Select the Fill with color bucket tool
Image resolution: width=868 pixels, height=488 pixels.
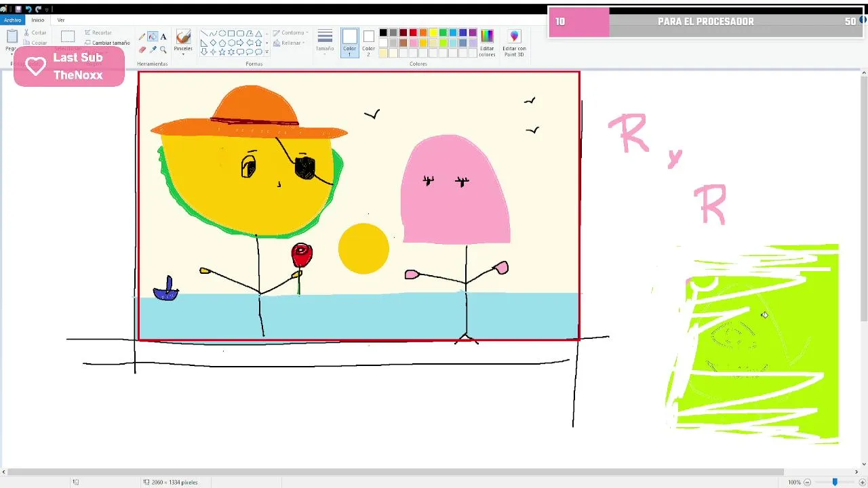click(153, 37)
